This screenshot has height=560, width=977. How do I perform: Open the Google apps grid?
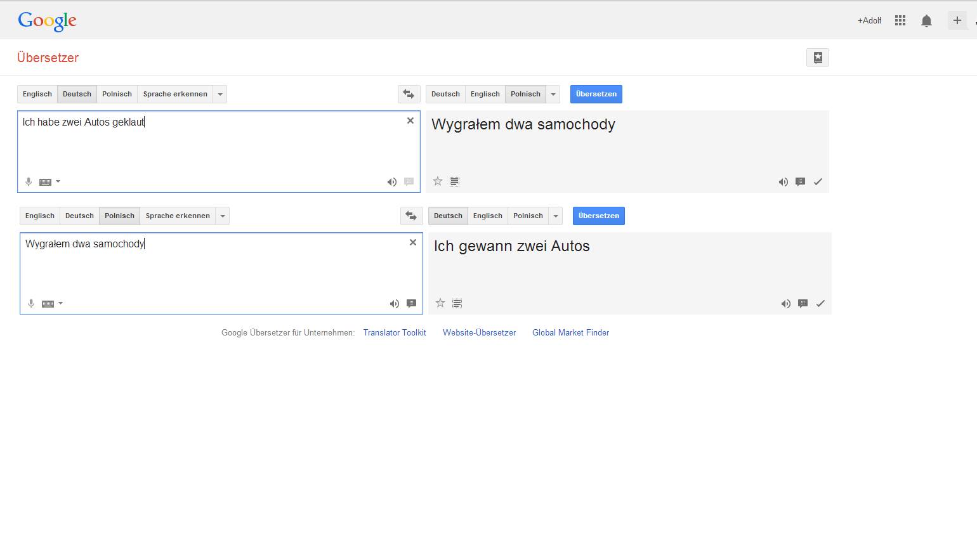900,21
